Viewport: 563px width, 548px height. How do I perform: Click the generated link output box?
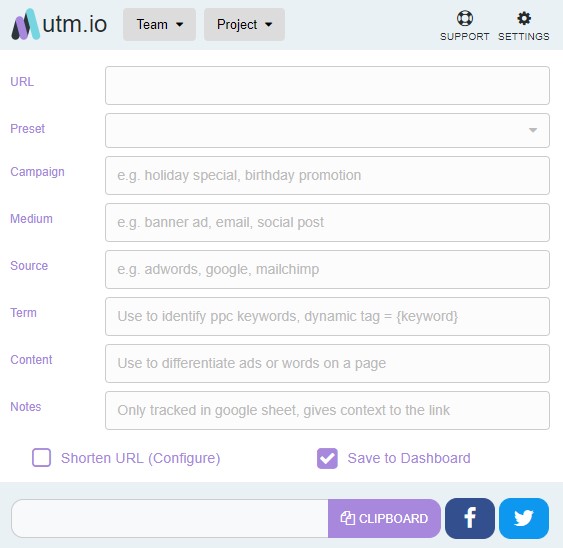pos(170,518)
